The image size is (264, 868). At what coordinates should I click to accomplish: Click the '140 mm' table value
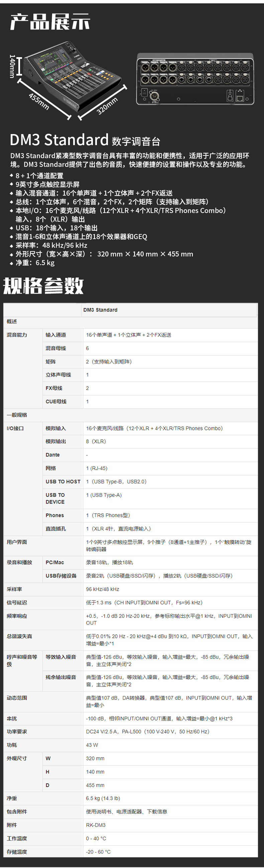(95, 772)
